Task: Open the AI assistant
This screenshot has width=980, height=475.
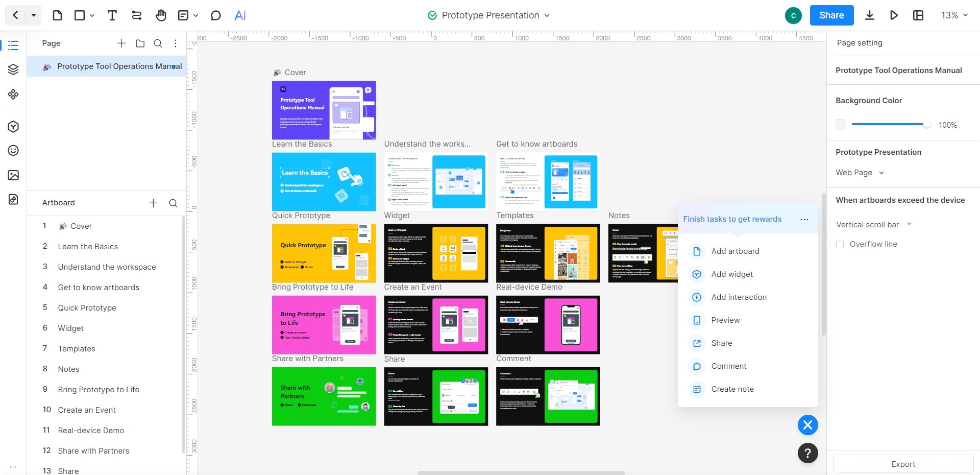Action: click(240, 15)
